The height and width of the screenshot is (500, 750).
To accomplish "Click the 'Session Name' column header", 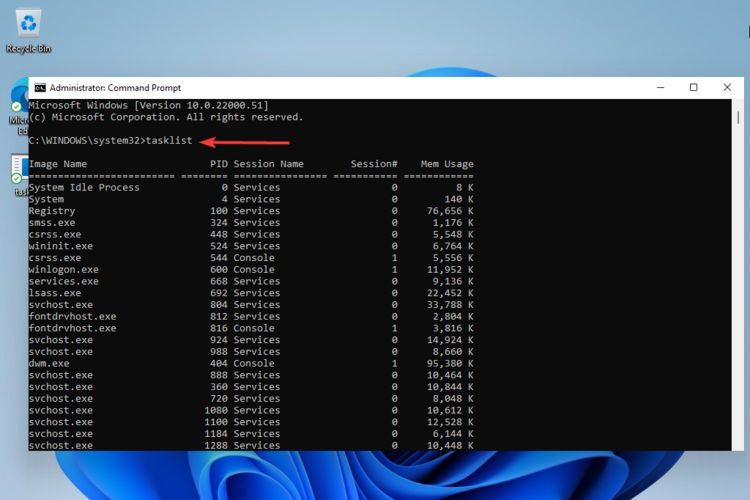I will coord(268,164).
